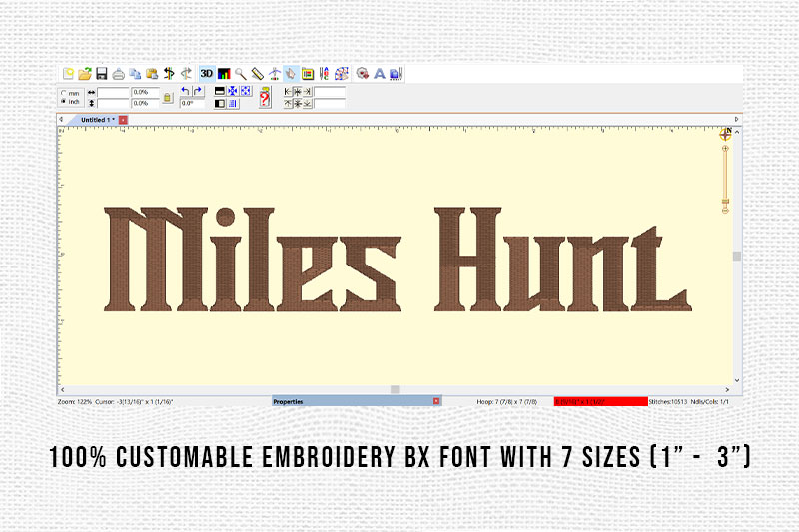Image resolution: width=799 pixels, height=532 pixels.
Task: Click the lower alignment spacing field
Action: [330, 104]
